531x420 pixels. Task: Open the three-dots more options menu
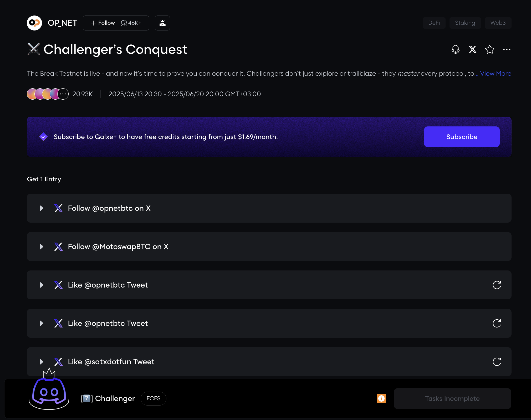(x=507, y=49)
